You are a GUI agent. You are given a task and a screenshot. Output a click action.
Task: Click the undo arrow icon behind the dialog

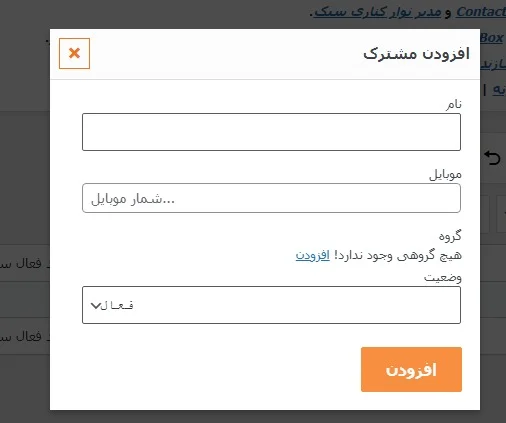tap(493, 158)
